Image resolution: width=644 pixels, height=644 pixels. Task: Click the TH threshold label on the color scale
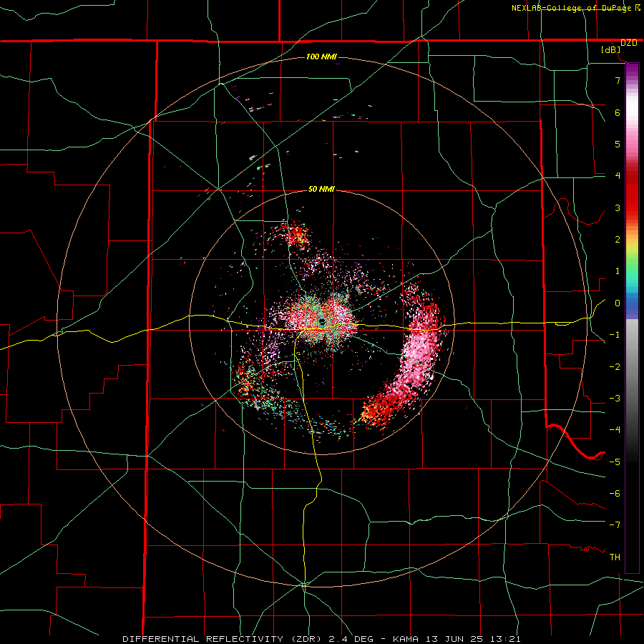(x=615, y=557)
